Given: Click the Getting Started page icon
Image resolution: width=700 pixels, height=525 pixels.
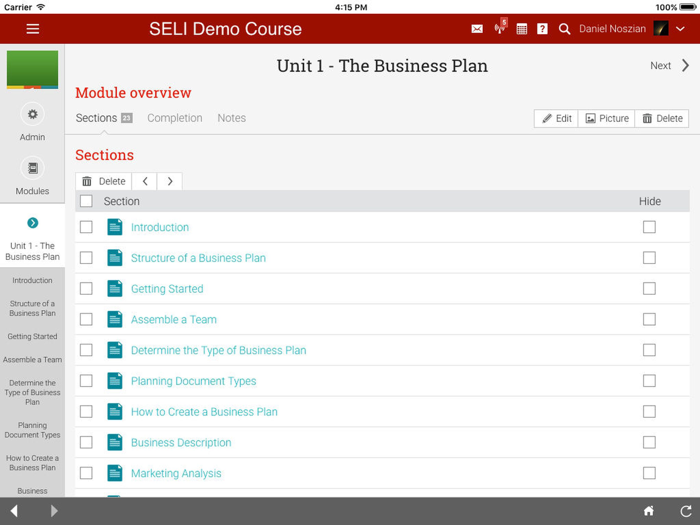Looking at the screenshot, I should pyautogui.click(x=115, y=288).
